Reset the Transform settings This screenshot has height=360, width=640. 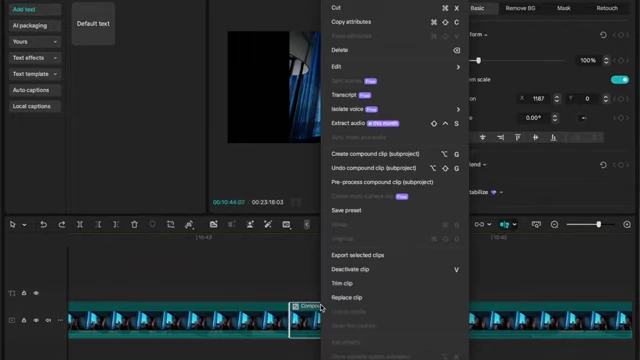point(603,35)
